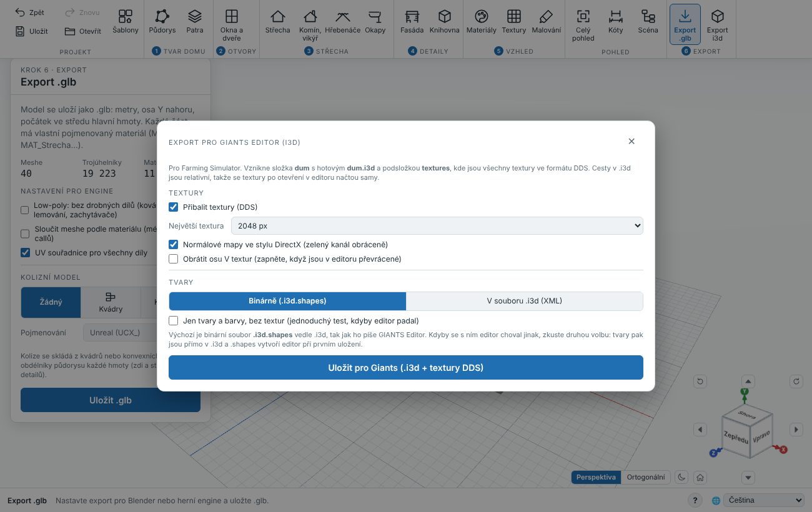Uncheck Přibalit textury (DDS)
812x512 pixels.
point(174,207)
